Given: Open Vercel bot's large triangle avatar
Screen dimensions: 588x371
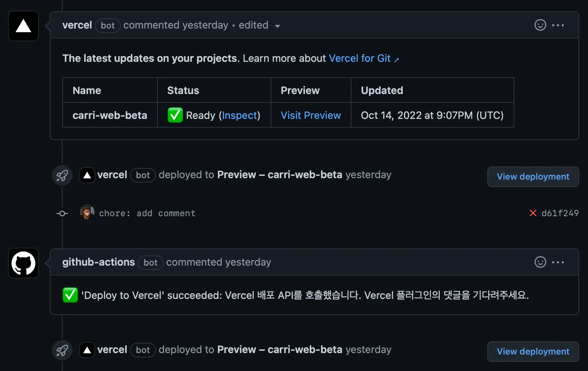Looking at the screenshot, I should click(x=23, y=26).
